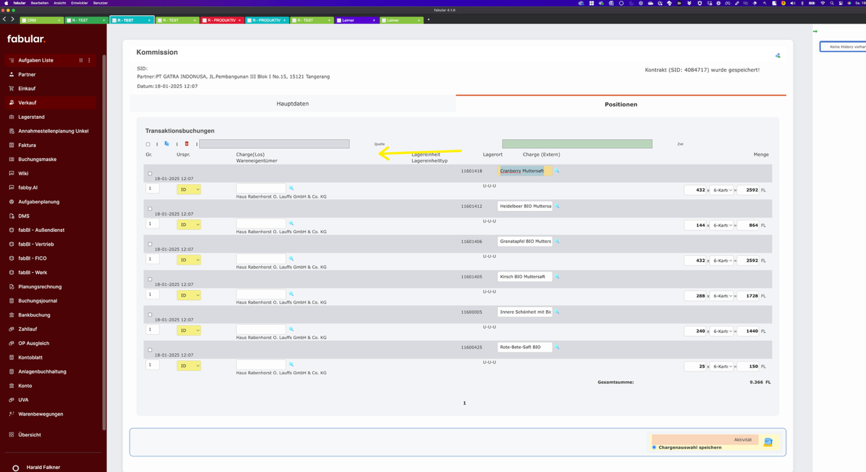The width and height of the screenshot is (866, 472).
Task: Go to Lagerstand in the left navigation
Action: 31,117
